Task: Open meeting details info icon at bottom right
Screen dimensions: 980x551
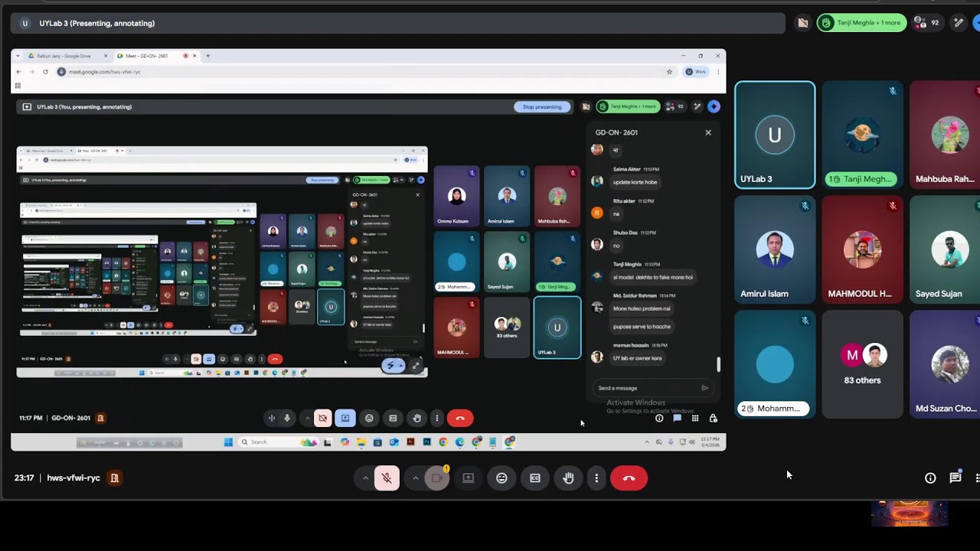Action: point(930,478)
